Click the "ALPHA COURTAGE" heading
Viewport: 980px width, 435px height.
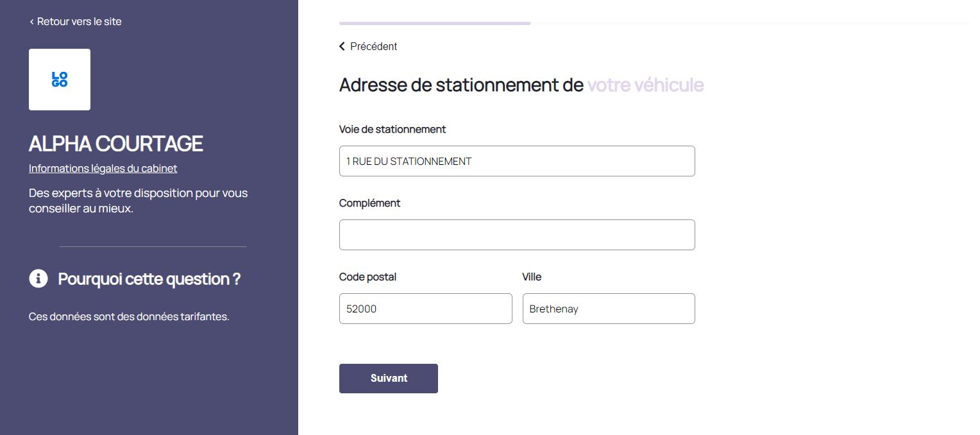tap(115, 144)
